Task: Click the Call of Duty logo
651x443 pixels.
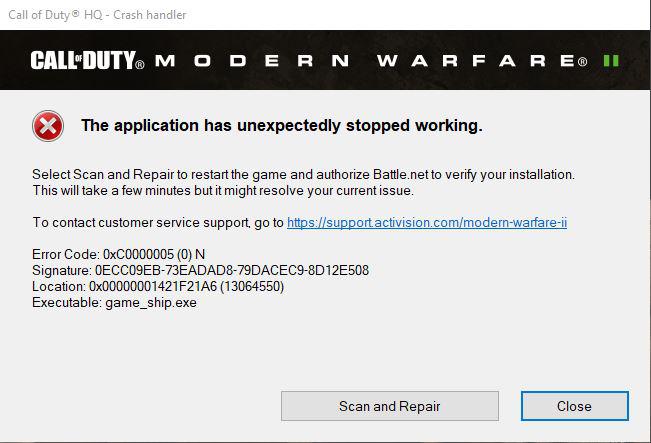Action: point(83,61)
